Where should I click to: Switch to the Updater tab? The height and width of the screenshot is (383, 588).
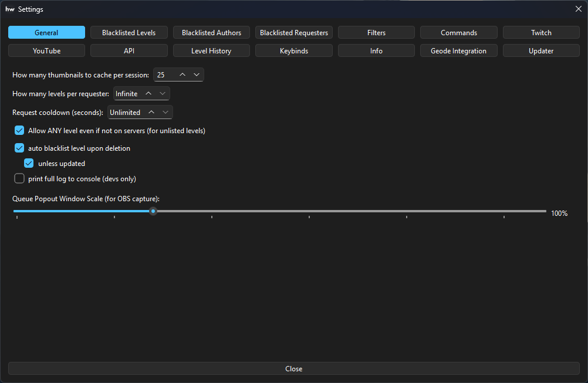(541, 50)
